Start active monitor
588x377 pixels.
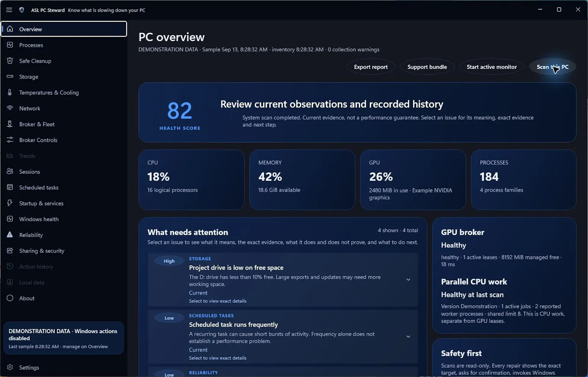coord(492,67)
